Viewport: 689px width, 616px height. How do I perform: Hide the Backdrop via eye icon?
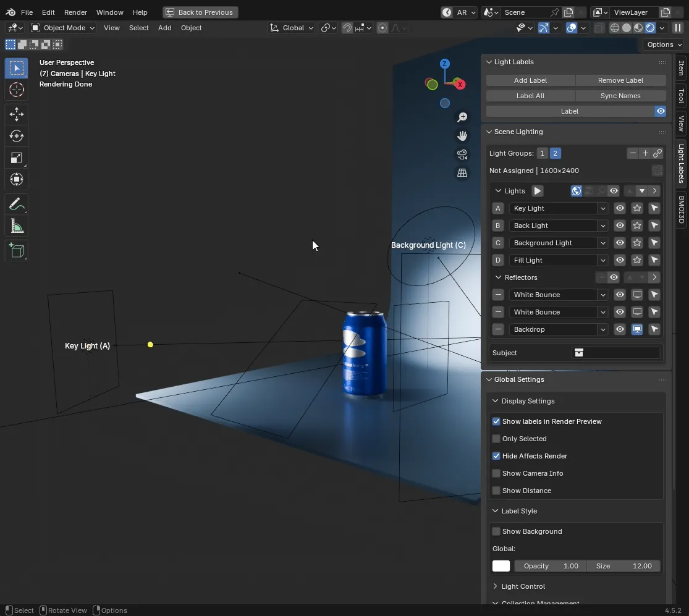click(x=620, y=329)
